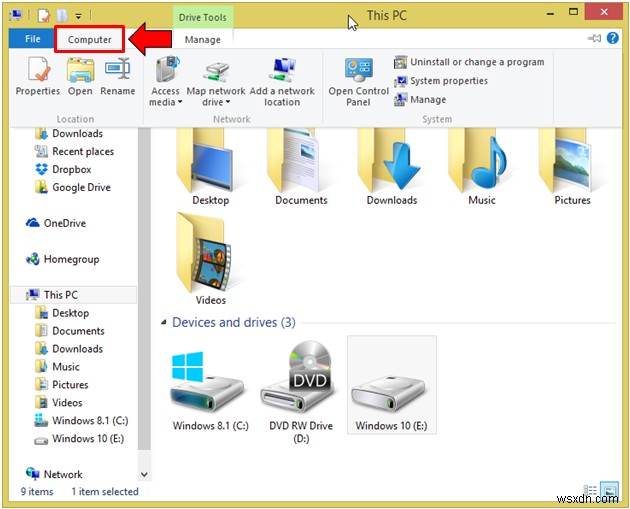
Task: Click Documents under This PC in sidebar
Action: [x=70, y=331]
